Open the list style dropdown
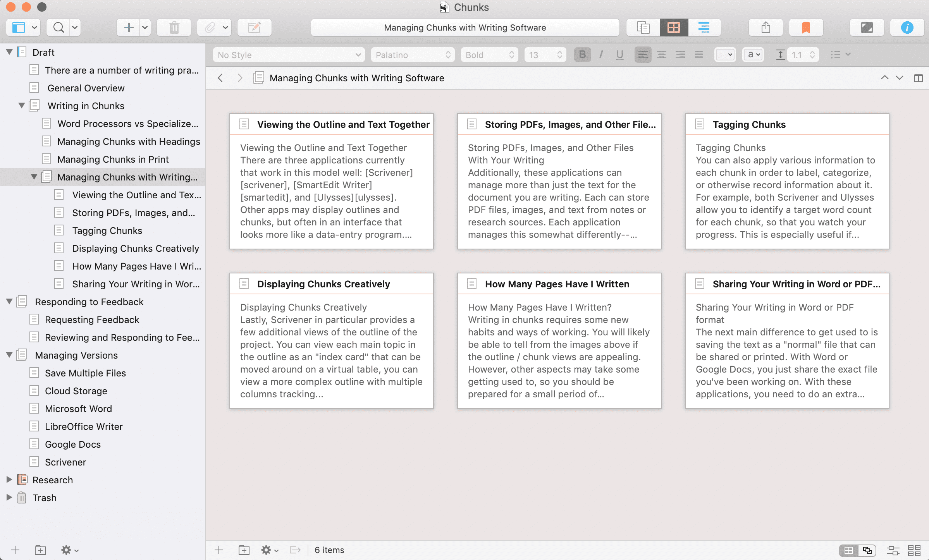The image size is (929, 560). (x=840, y=55)
